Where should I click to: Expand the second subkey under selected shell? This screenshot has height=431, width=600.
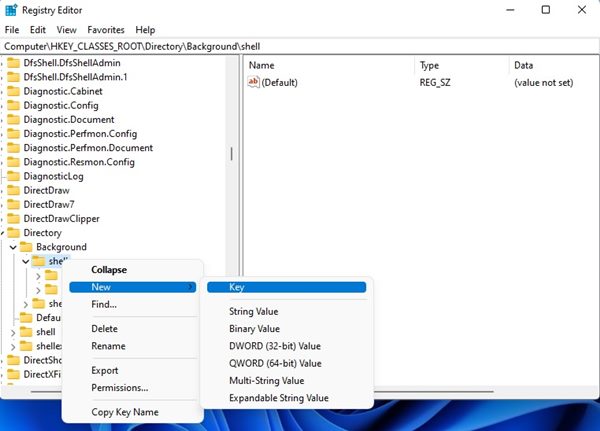(38, 290)
